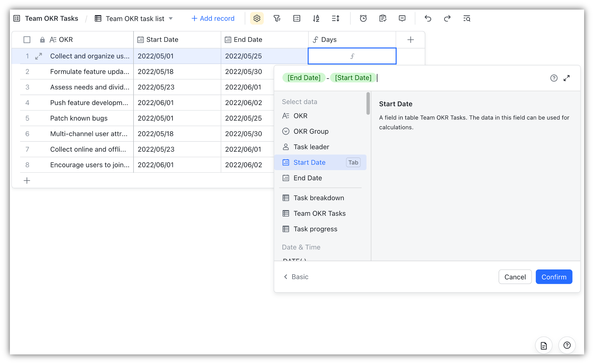
Task: Toggle the select all records checkbox
Action: click(27, 40)
